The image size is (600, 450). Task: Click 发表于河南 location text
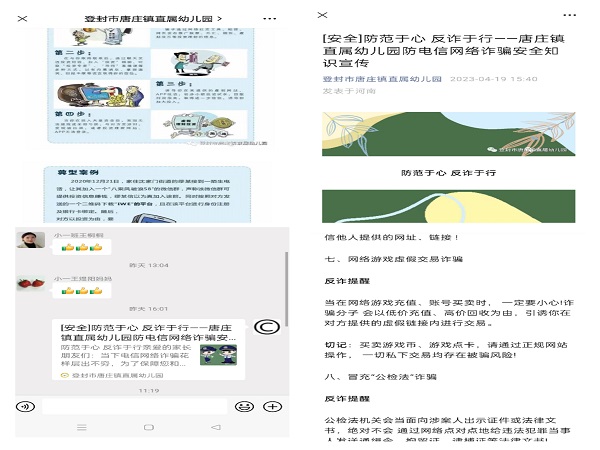[x=349, y=91]
